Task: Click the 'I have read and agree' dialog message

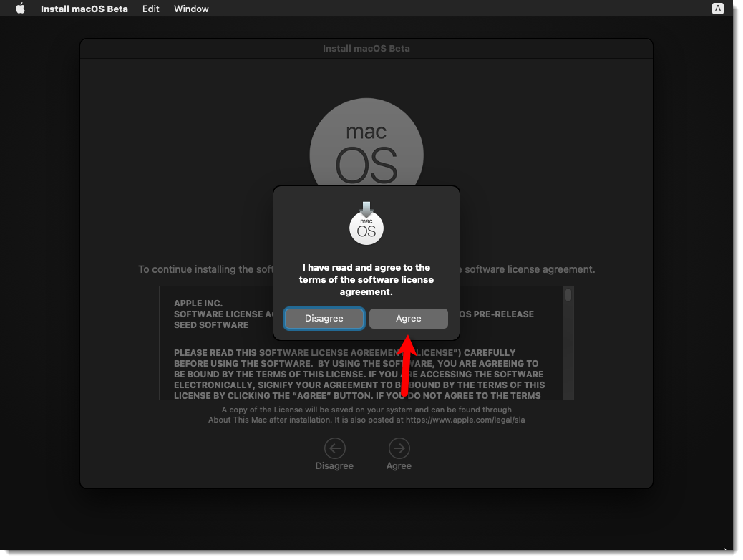Action: (366, 279)
